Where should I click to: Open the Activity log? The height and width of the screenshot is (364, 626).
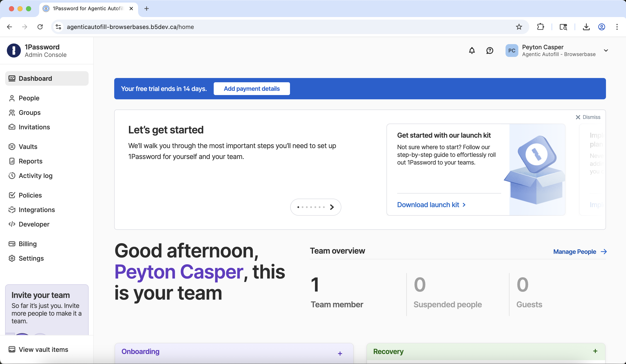pos(35,176)
